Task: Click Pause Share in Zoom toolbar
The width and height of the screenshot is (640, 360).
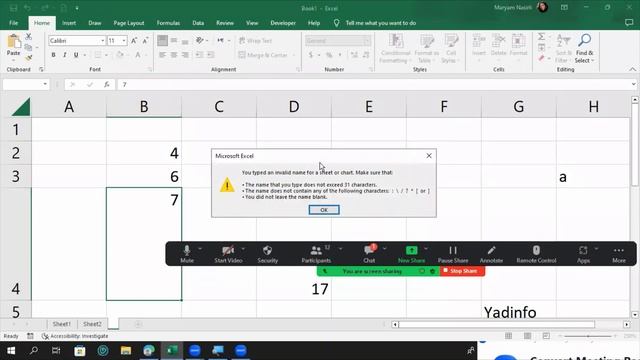Action: pos(453,254)
